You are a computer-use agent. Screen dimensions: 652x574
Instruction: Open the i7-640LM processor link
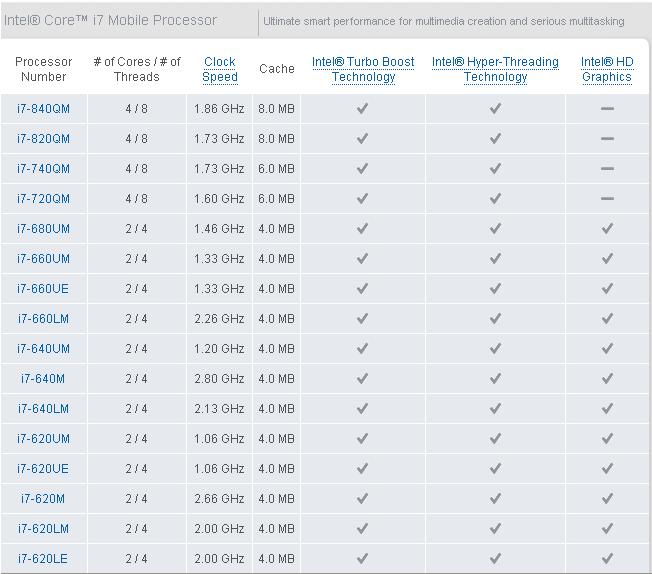tap(43, 408)
